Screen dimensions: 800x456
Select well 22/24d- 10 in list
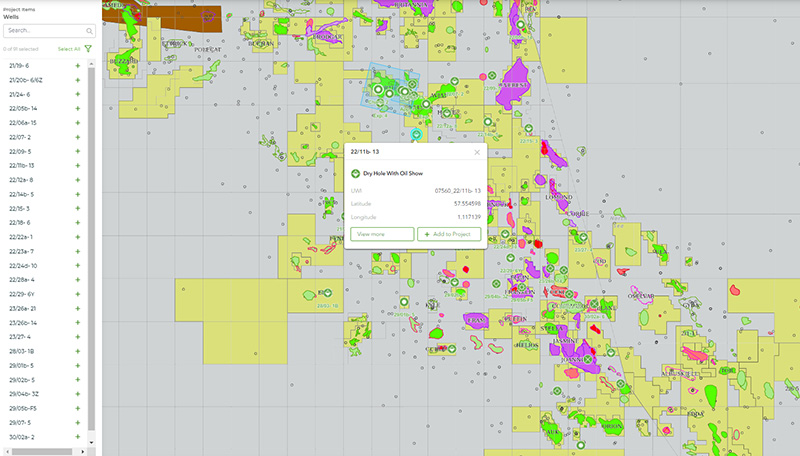tap(23, 266)
